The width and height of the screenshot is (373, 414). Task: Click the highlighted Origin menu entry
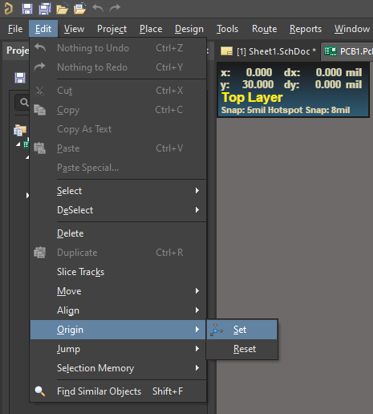tap(118, 330)
